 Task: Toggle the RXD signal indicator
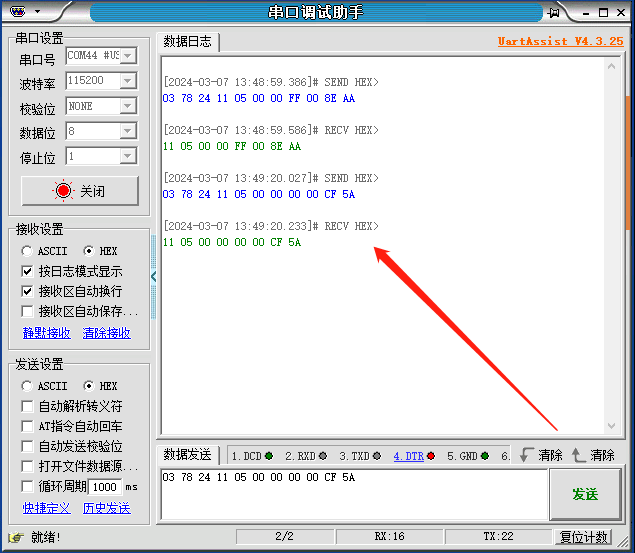point(323,456)
